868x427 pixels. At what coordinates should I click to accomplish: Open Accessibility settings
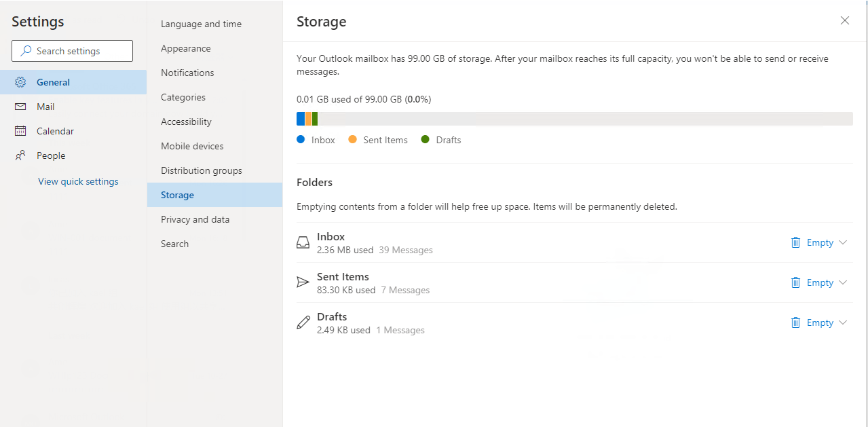pyautogui.click(x=214, y=122)
